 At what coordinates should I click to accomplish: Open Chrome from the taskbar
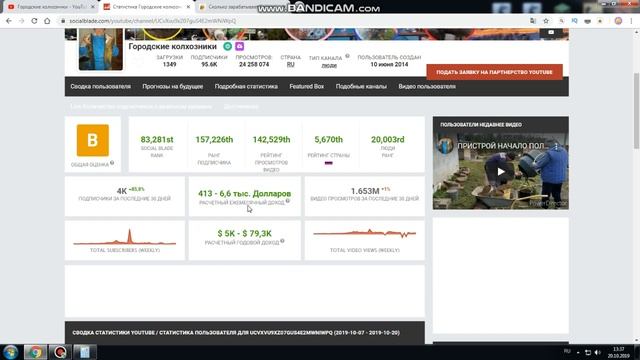pos(35,352)
